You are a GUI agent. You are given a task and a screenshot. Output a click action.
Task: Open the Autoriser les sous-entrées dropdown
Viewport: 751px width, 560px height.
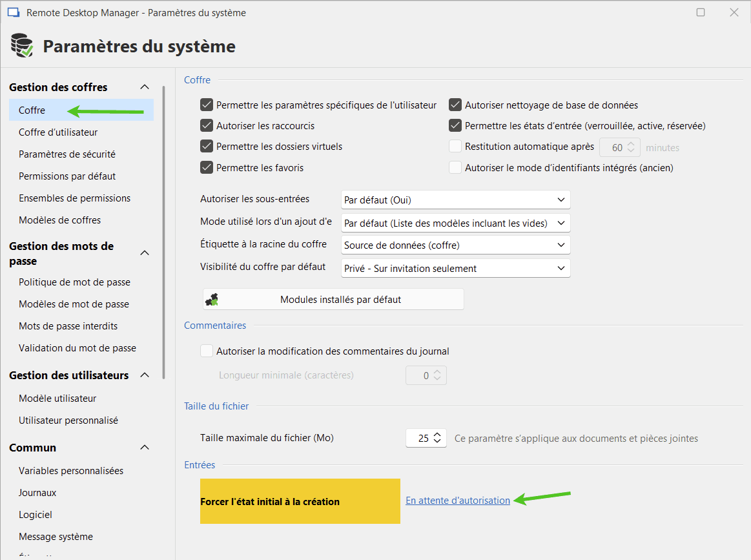coord(455,200)
